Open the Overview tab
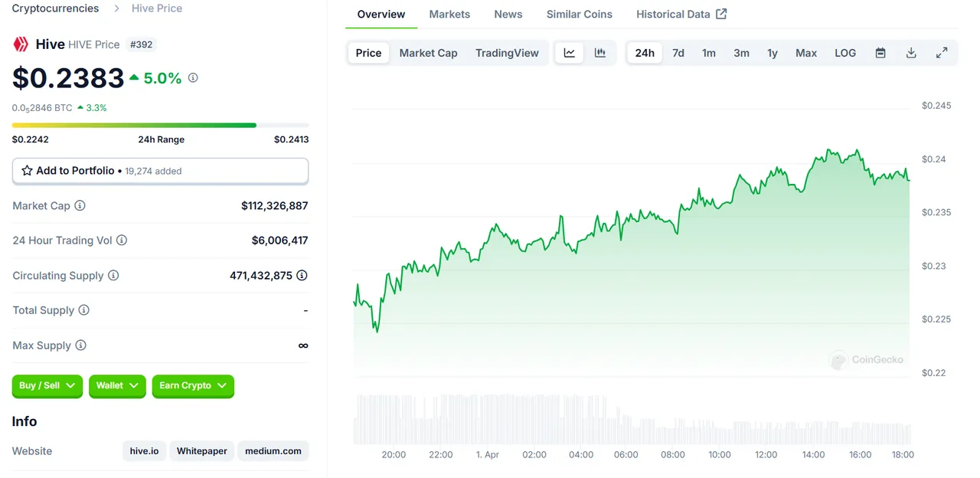 pyautogui.click(x=381, y=14)
